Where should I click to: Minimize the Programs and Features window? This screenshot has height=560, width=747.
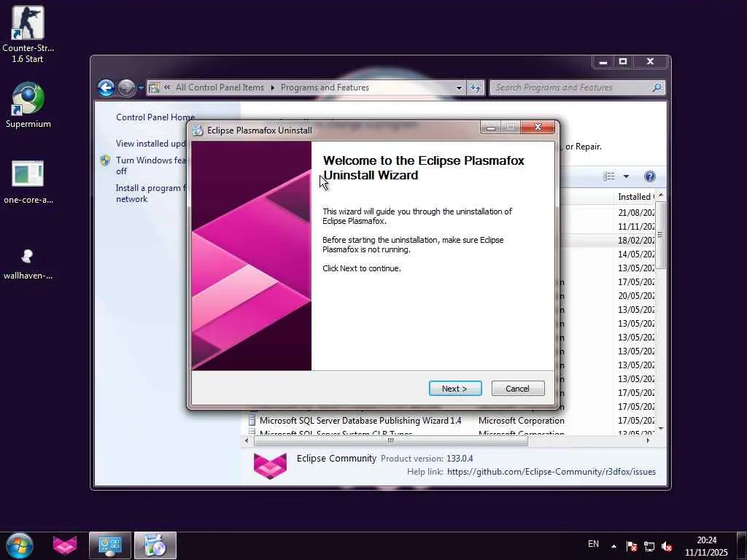pyautogui.click(x=603, y=62)
